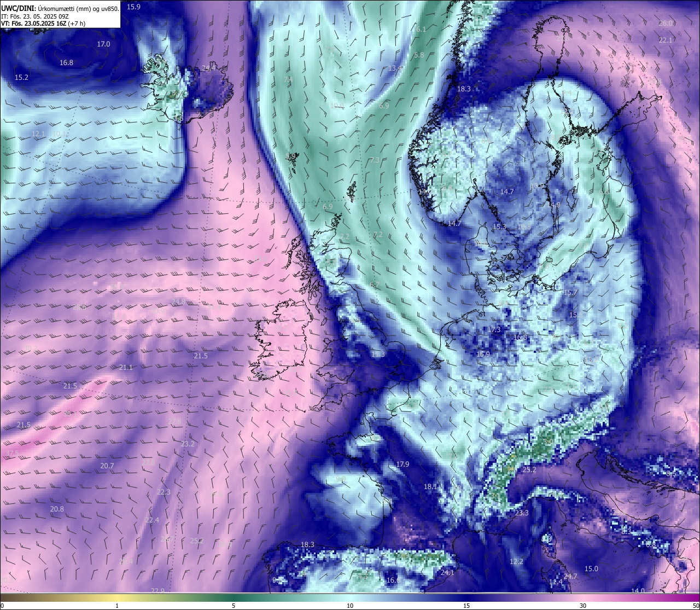Click the 22.9 value label
The height and width of the screenshot is (610, 700).
[157, 590]
